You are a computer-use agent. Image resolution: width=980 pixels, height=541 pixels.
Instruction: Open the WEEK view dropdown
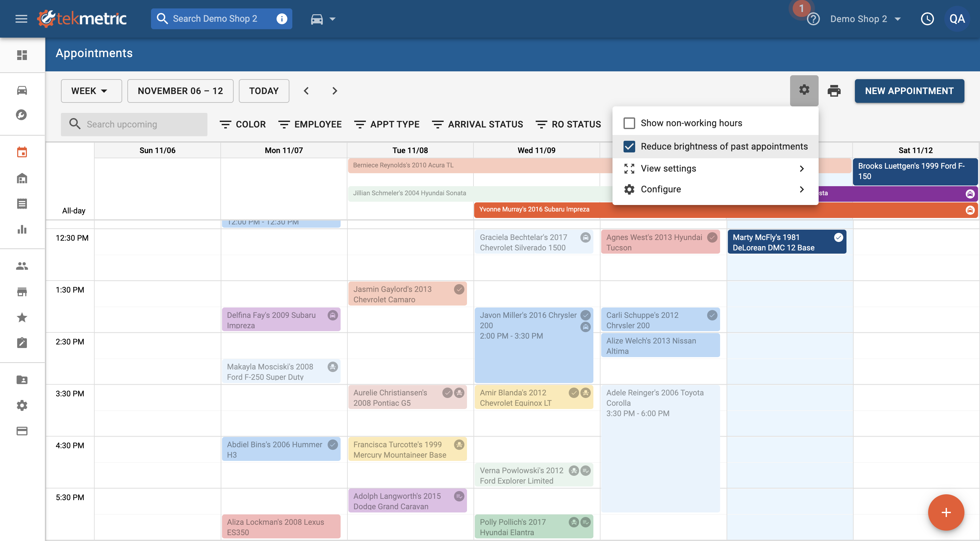(x=91, y=91)
